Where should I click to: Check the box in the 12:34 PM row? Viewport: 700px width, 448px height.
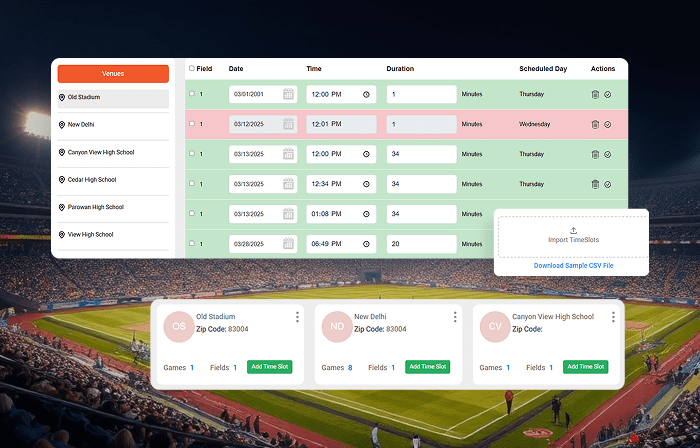192,183
